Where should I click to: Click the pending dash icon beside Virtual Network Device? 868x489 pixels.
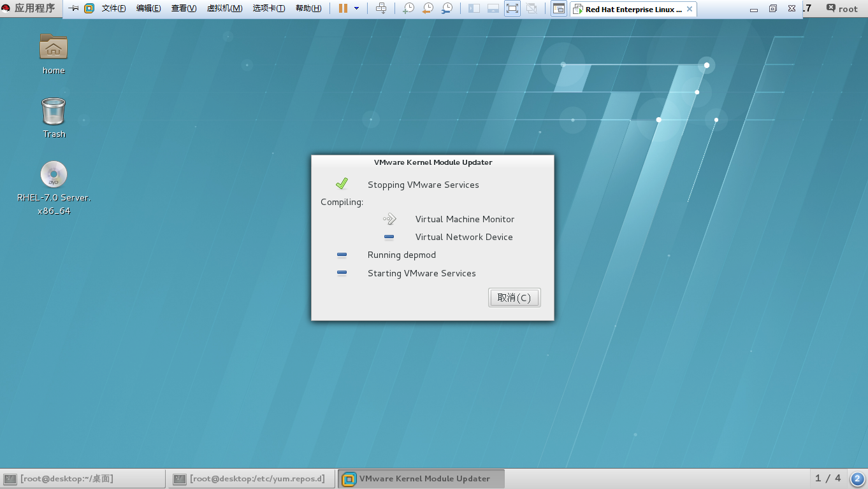[389, 237]
